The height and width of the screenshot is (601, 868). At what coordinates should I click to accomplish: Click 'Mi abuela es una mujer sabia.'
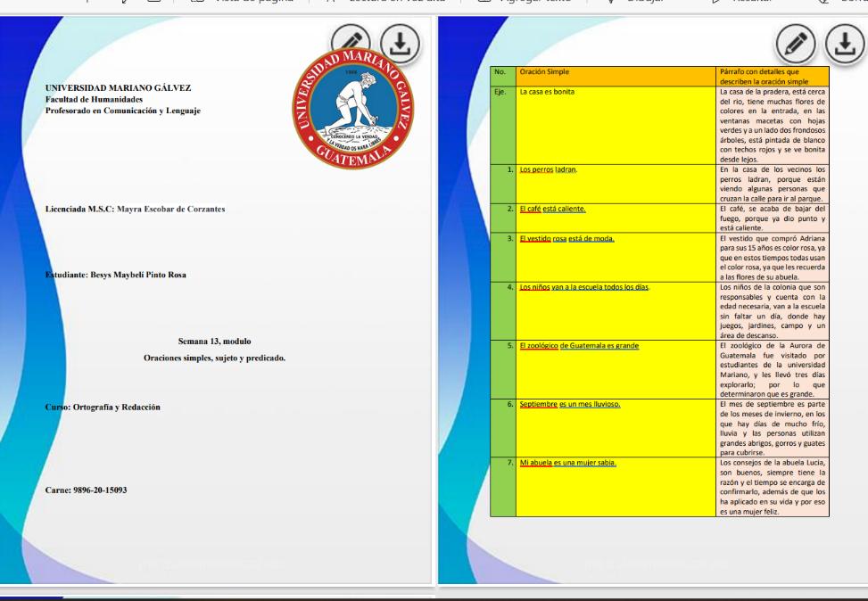pos(567,463)
